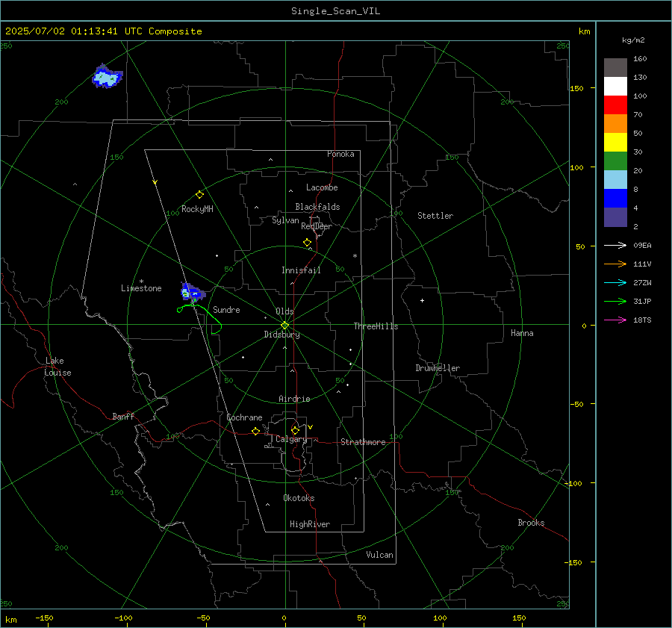This screenshot has height=628, width=672.
Task: Click the Calgary city label
Action: tap(291, 439)
